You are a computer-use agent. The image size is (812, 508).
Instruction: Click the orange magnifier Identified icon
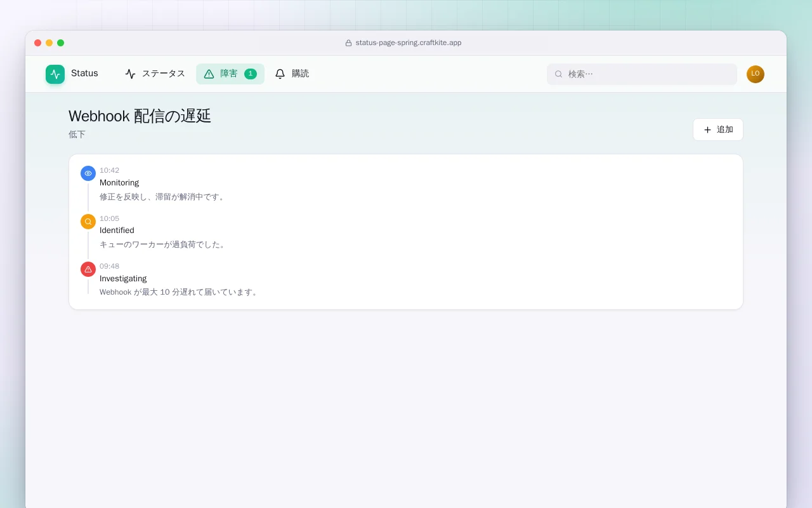point(88,222)
